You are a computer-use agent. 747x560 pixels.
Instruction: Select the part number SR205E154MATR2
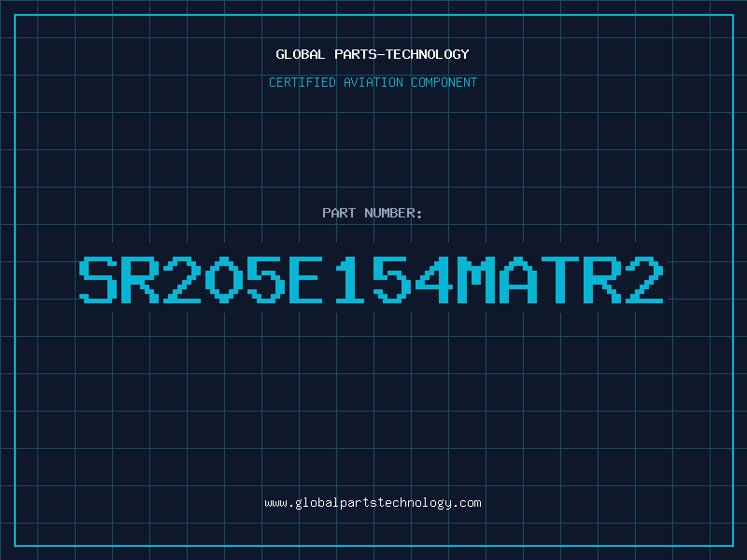click(371, 280)
